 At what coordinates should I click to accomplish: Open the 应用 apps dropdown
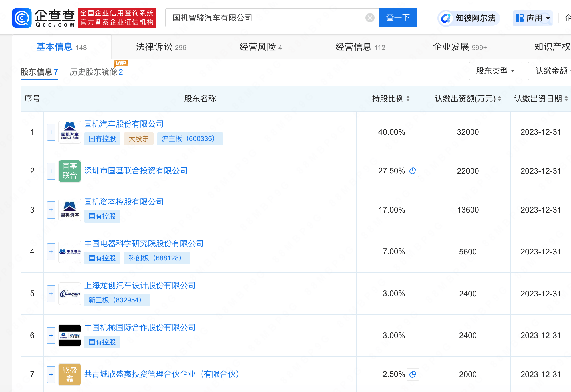pos(533,18)
